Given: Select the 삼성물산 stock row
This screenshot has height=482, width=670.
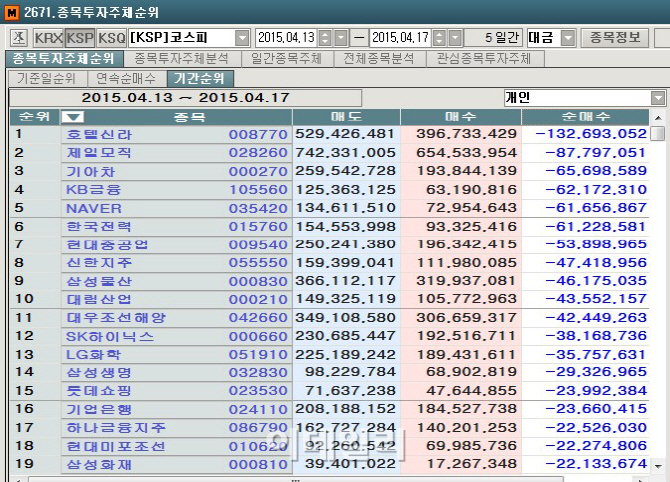Looking at the screenshot, I should (x=329, y=281).
